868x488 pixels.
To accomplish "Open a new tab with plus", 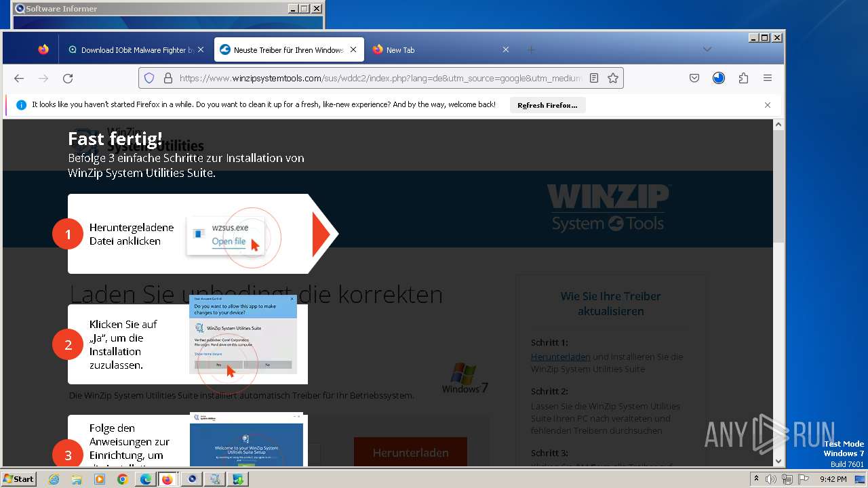I will (531, 49).
